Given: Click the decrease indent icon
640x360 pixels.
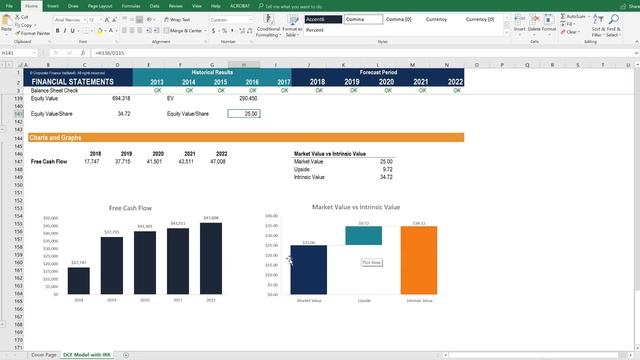Looking at the screenshot, I should 149,31.
